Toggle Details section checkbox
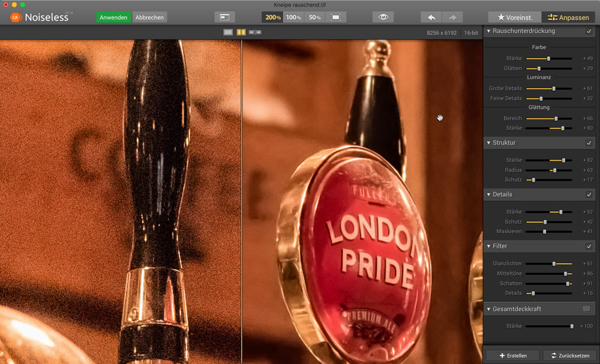The height and width of the screenshot is (364, 600). coord(589,195)
